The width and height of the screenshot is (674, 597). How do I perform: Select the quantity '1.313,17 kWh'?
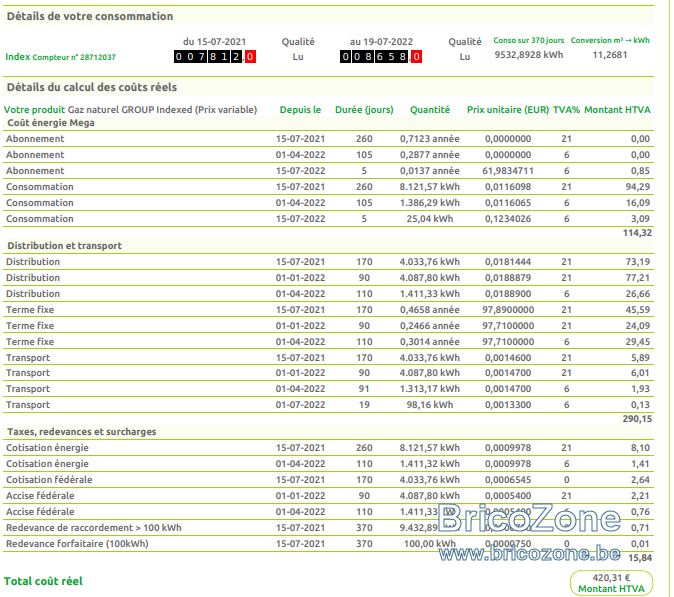(x=430, y=389)
